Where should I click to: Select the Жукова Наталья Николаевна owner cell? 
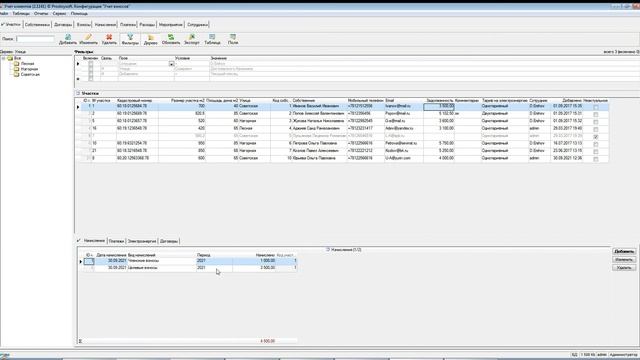coord(319,121)
